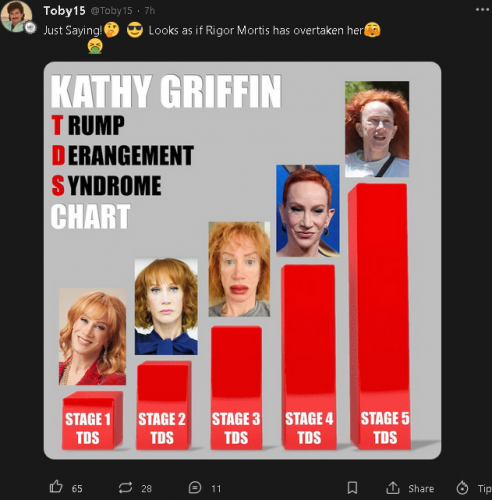Click the Tip coin icon
Screen dimensions: 492x500
pos(462,488)
